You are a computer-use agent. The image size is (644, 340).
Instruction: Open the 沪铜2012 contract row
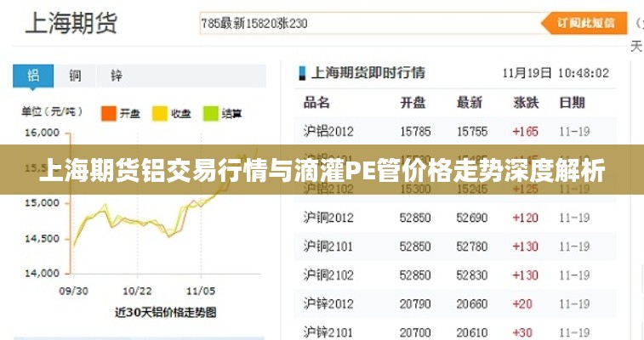coord(328,218)
